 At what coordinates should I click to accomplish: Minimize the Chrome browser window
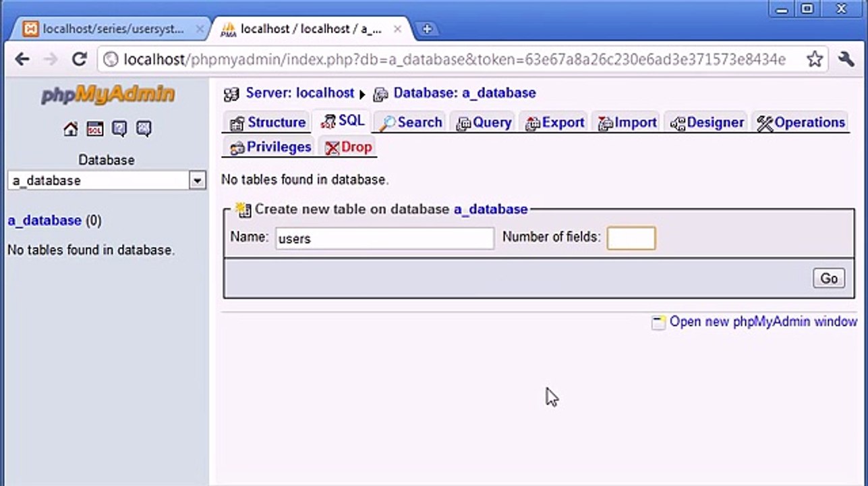tap(782, 9)
